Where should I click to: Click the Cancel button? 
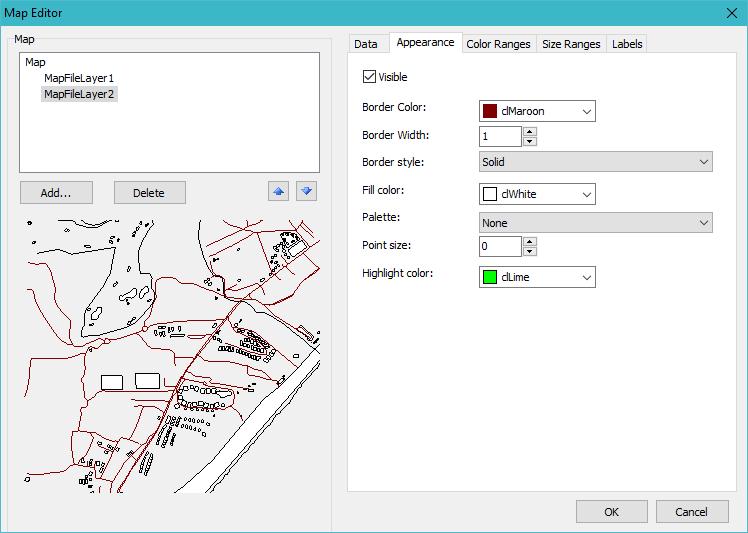point(691,511)
